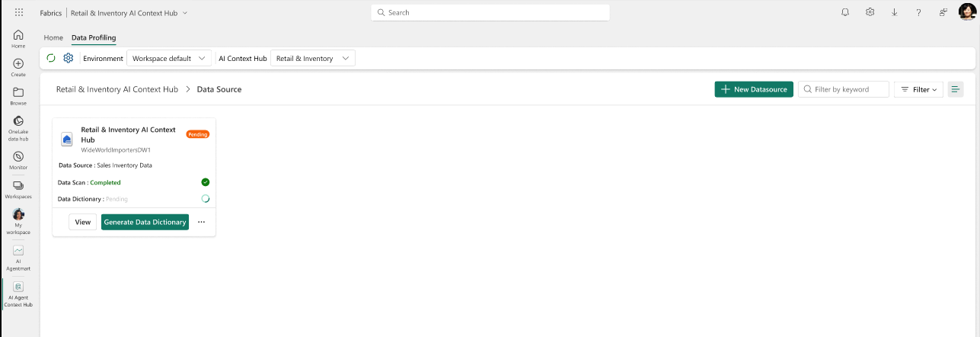Click the View button on the card
This screenshot has height=337, width=980.
pos(83,222)
